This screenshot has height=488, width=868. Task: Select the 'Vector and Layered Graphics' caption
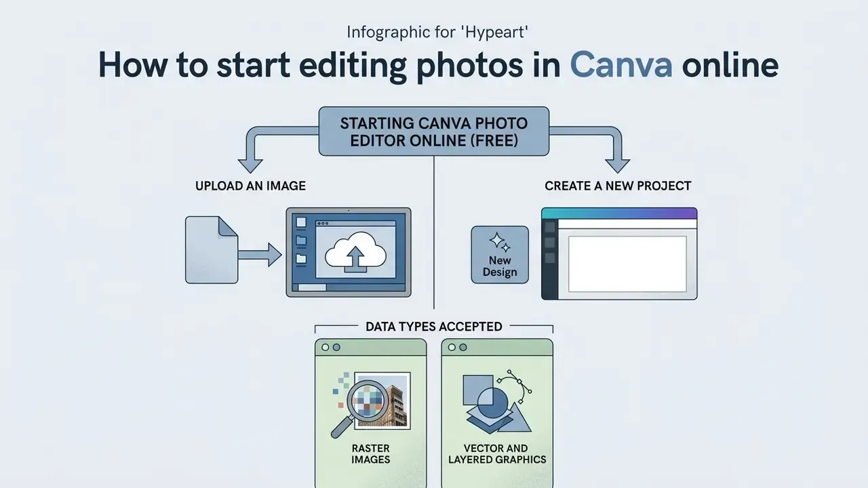[x=497, y=454]
